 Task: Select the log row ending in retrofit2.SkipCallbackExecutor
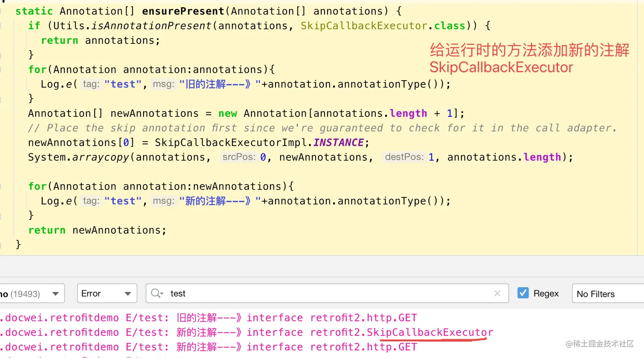pyautogui.click(x=247, y=332)
